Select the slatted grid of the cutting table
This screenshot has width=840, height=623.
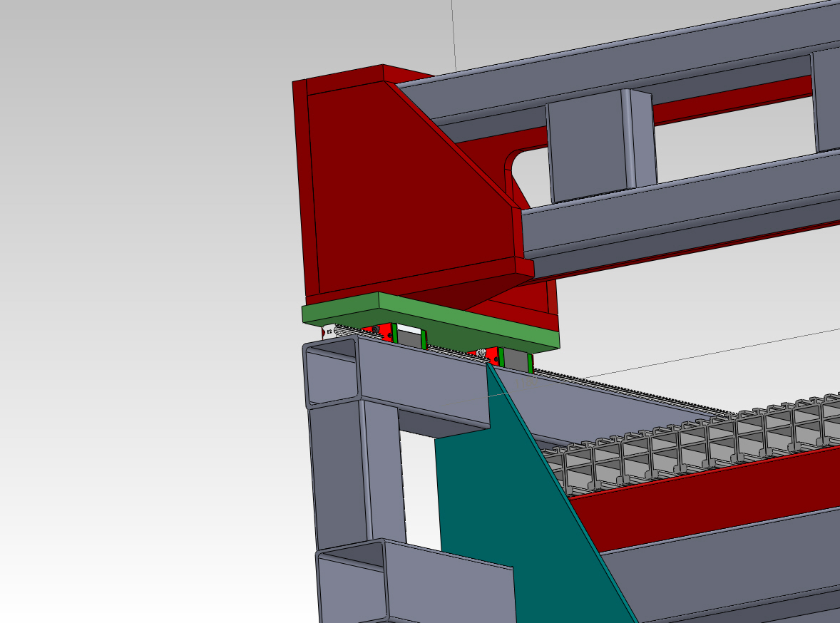[713, 442]
